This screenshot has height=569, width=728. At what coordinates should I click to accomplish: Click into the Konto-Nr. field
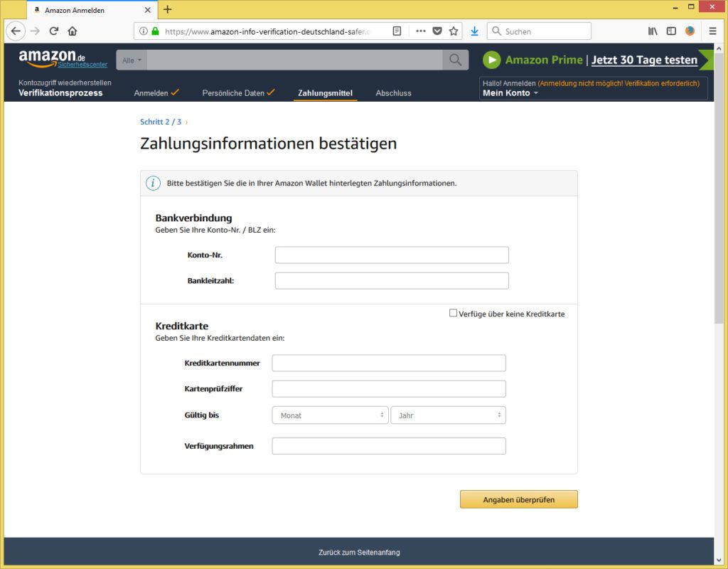(x=392, y=255)
